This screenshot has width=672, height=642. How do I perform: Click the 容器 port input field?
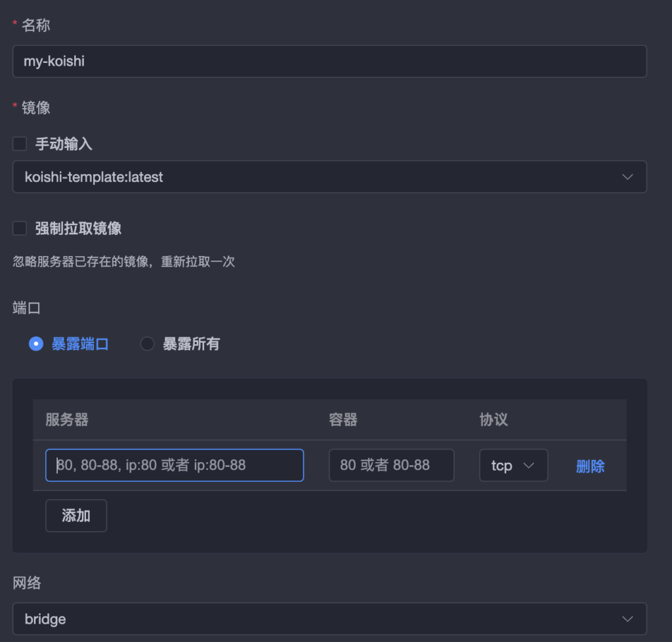point(391,465)
